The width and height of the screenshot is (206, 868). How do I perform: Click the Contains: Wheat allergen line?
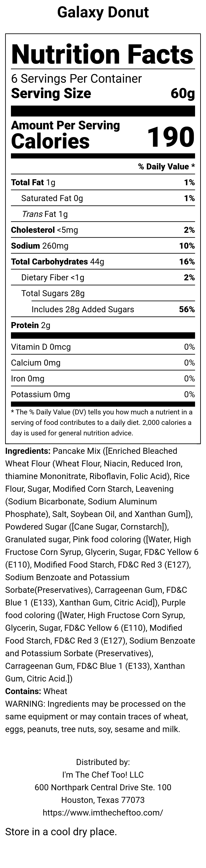click(x=36, y=692)
